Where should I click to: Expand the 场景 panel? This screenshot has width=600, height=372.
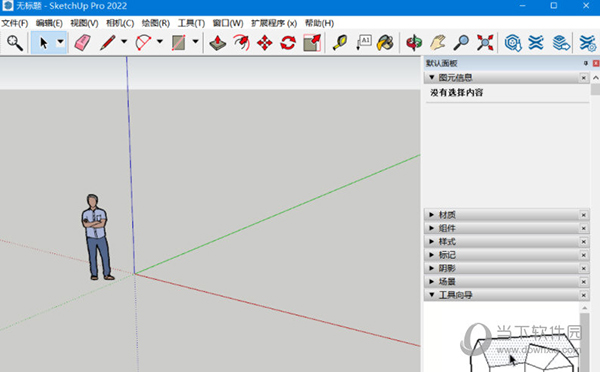click(432, 282)
